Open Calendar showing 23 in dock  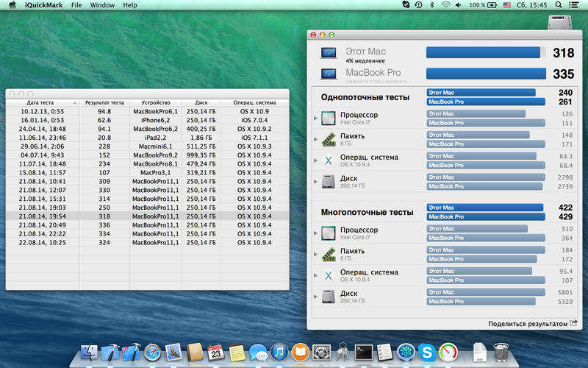(x=215, y=353)
